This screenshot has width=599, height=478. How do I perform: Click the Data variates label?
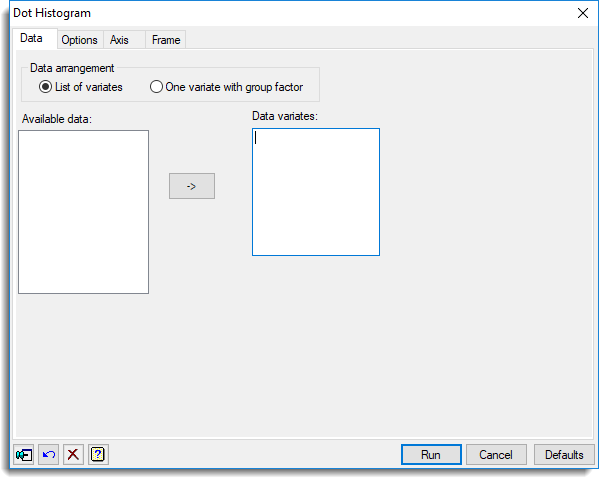pos(285,116)
